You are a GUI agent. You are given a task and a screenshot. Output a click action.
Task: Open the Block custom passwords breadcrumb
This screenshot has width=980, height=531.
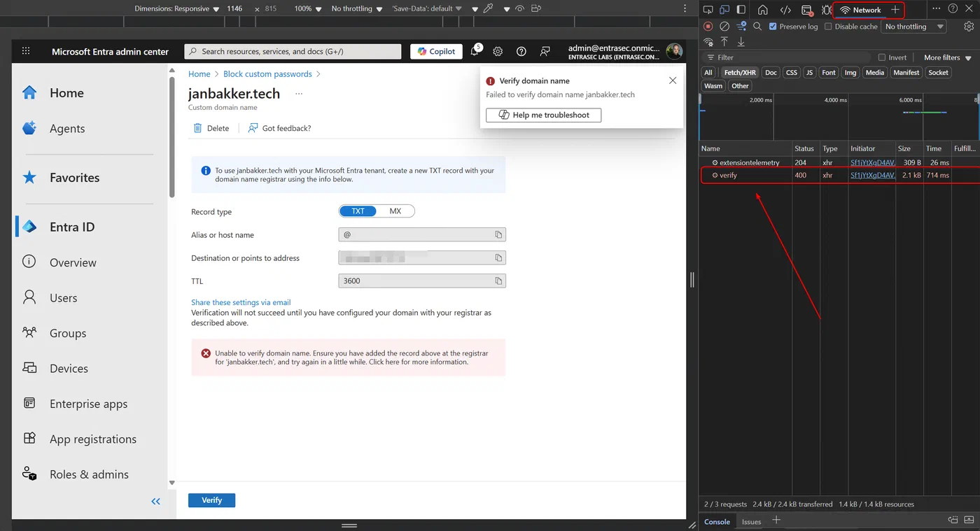pos(267,74)
